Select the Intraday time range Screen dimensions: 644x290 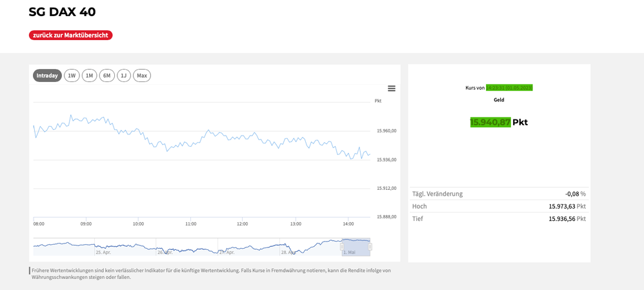pos(47,76)
